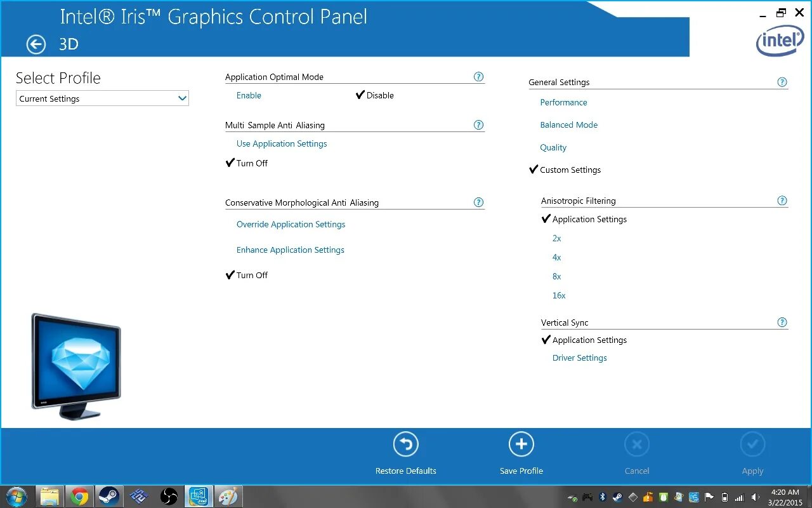
Task: Select the Performance general setting
Action: point(563,102)
